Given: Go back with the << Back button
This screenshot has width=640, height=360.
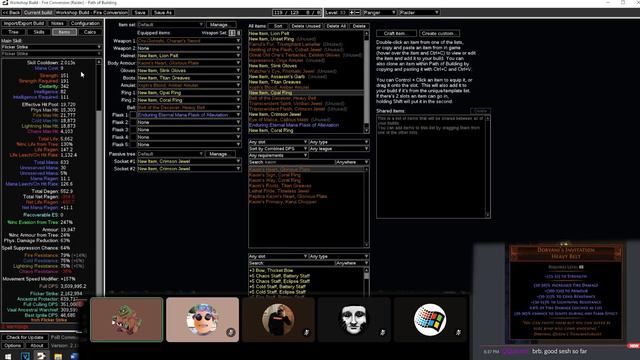Looking at the screenshot, I should 11,13.
